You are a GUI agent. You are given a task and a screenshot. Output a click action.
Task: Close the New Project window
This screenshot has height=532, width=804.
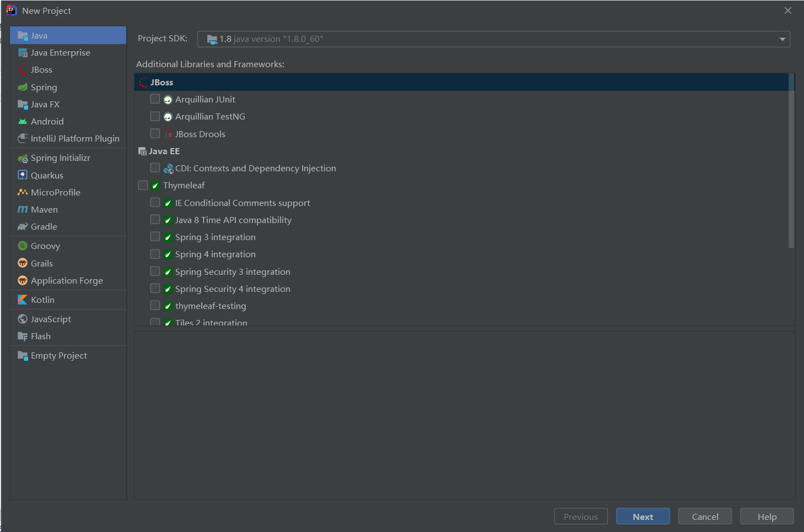(x=788, y=10)
